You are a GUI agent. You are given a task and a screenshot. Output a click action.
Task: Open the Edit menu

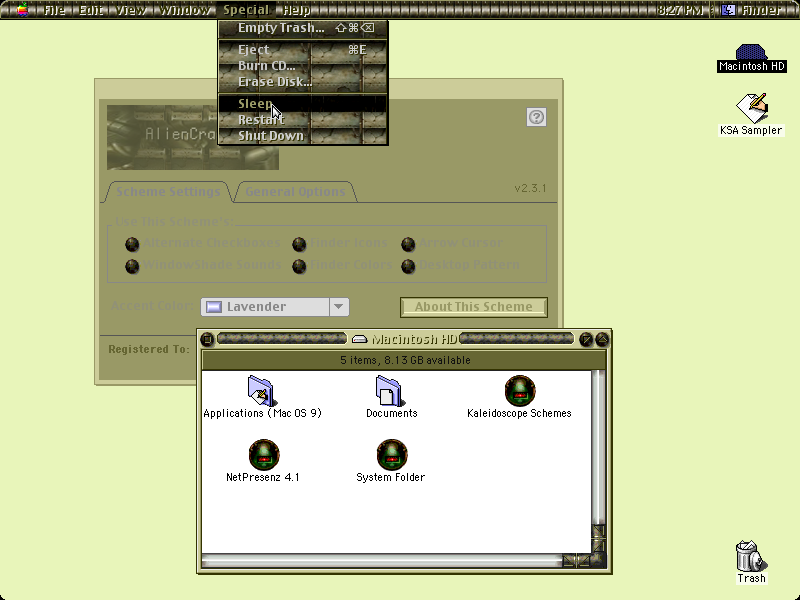(91, 10)
